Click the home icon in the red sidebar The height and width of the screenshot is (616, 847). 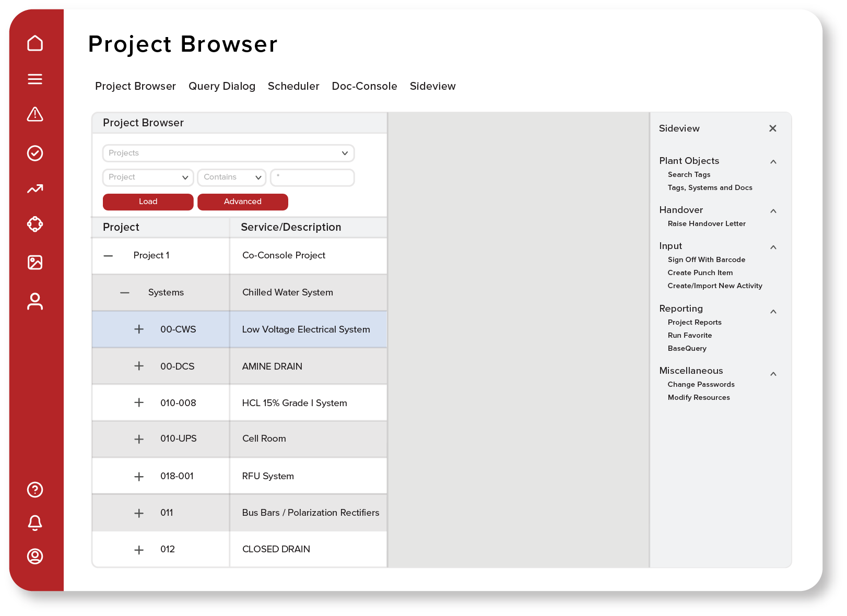click(35, 43)
